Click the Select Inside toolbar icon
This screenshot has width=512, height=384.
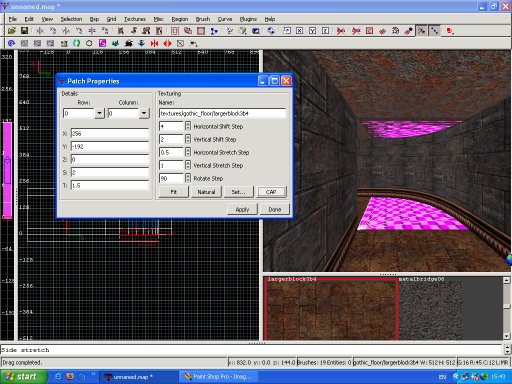point(159,31)
